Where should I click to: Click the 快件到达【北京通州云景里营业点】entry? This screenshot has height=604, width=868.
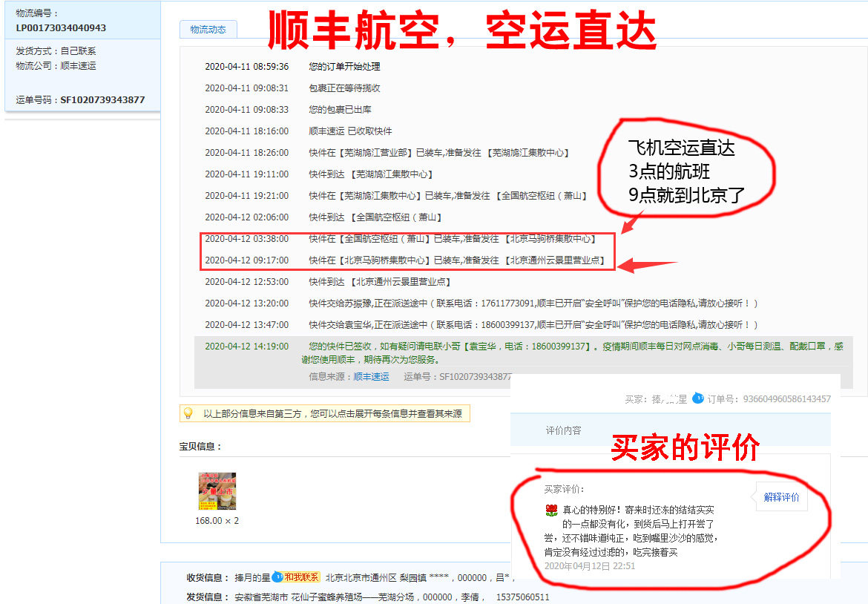pyautogui.click(x=380, y=282)
